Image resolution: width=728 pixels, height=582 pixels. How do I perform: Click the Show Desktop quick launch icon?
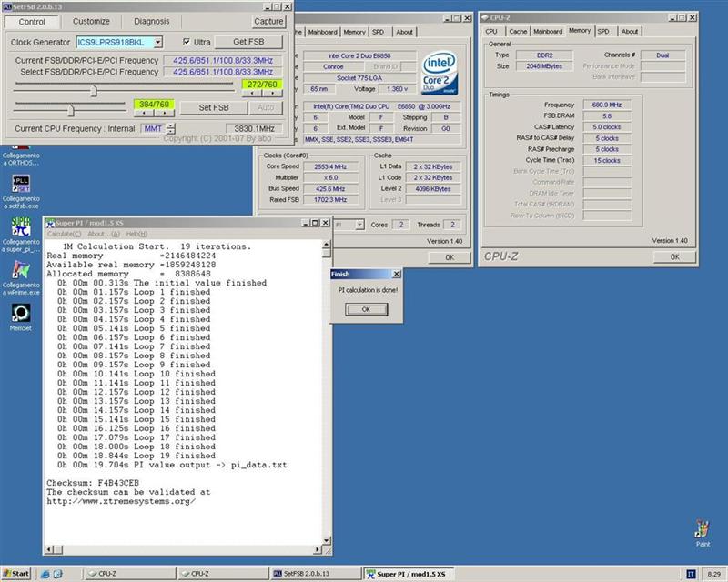tap(57, 574)
